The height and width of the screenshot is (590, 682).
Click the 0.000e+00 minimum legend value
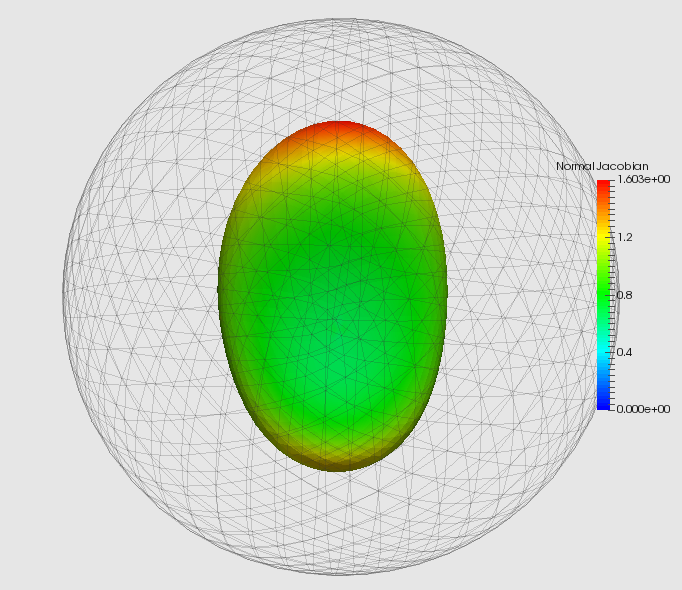[x=643, y=409]
